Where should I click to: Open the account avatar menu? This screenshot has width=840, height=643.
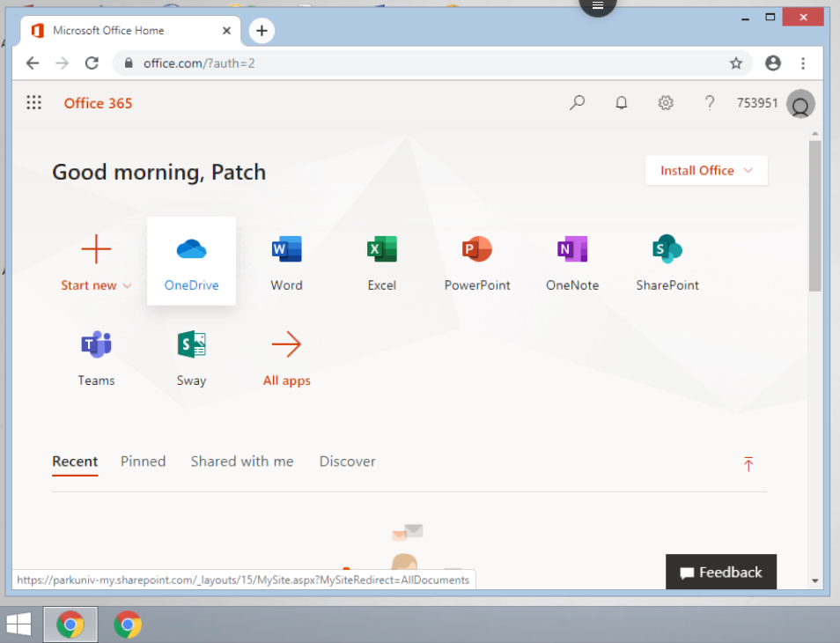[x=800, y=104]
